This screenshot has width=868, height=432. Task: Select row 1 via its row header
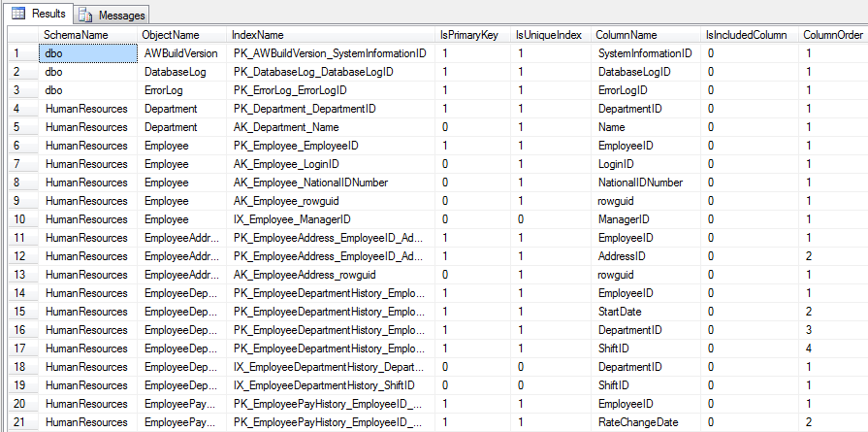[x=19, y=53]
